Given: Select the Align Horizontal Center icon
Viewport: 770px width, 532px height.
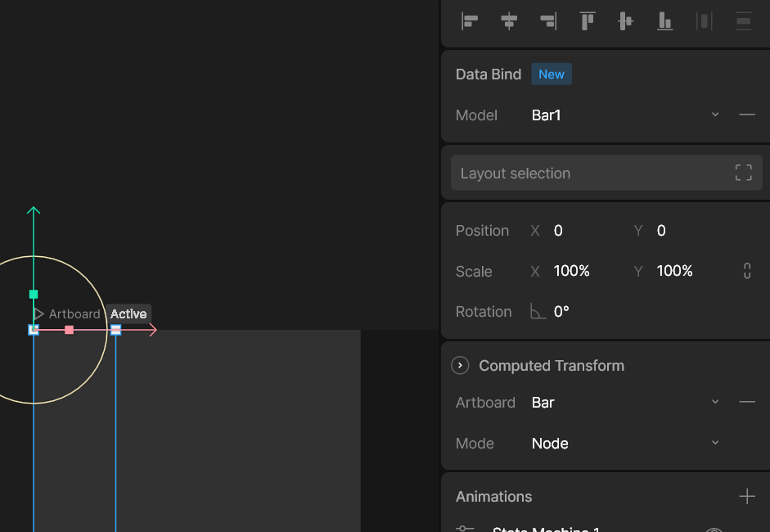Looking at the screenshot, I should pyautogui.click(x=509, y=20).
